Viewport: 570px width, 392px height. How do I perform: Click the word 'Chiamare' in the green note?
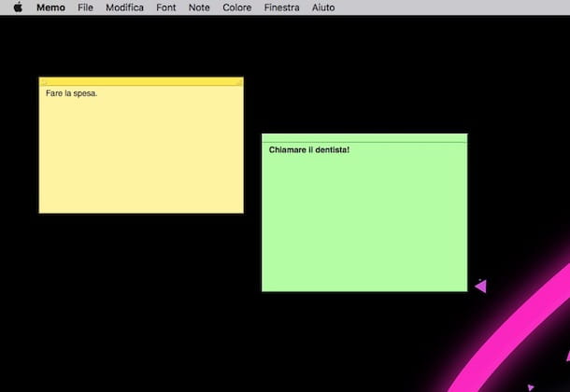tap(288, 149)
